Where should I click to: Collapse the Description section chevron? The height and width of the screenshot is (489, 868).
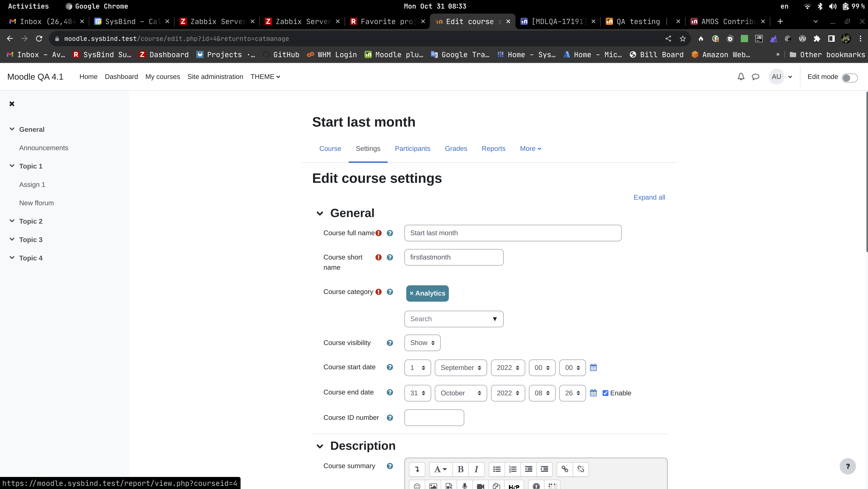coord(320,446)
